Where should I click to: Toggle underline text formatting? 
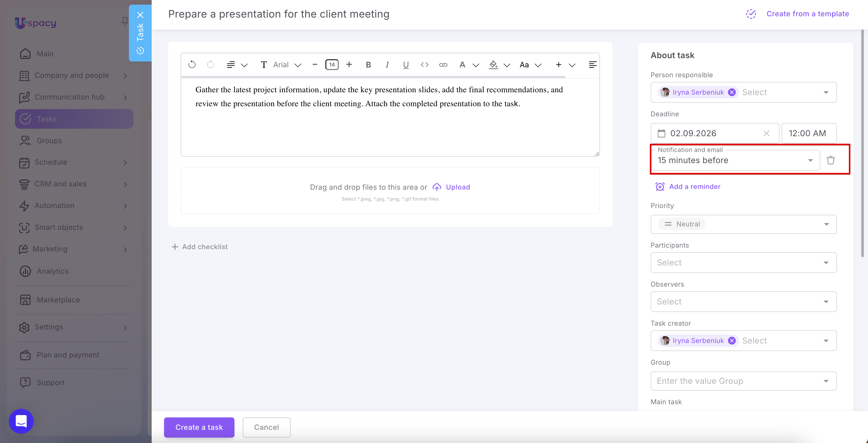406,65
